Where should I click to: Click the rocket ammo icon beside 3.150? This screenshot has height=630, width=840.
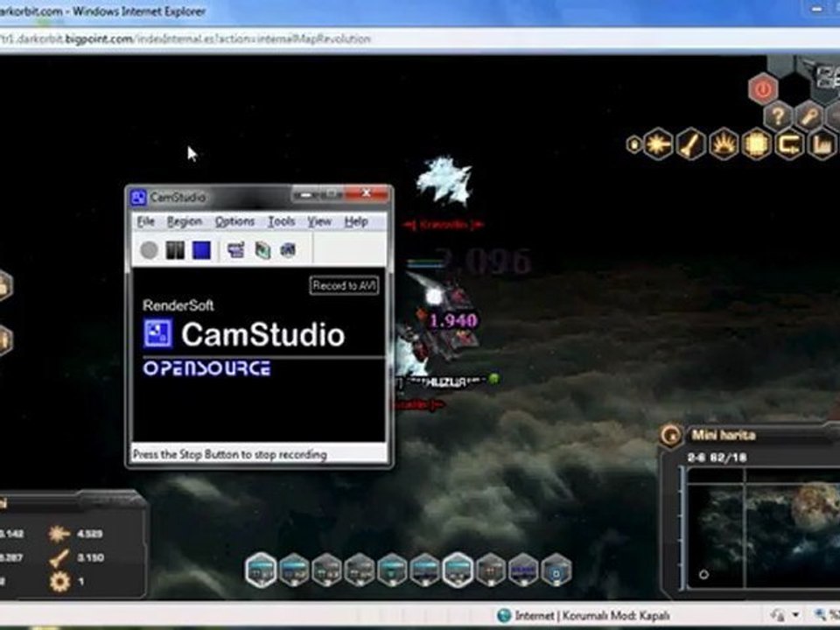tap(59, 557)
